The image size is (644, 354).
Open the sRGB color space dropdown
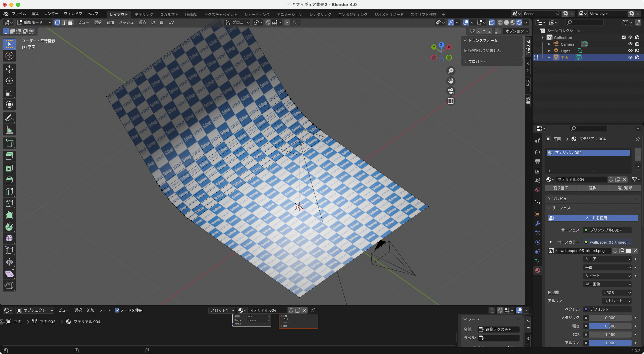click(616, 292)
